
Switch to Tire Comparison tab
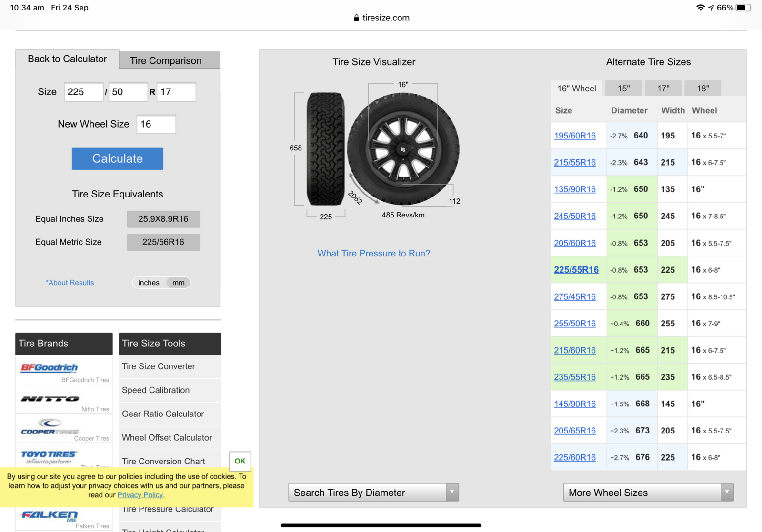pyautogui.click(x=166, y=60)
